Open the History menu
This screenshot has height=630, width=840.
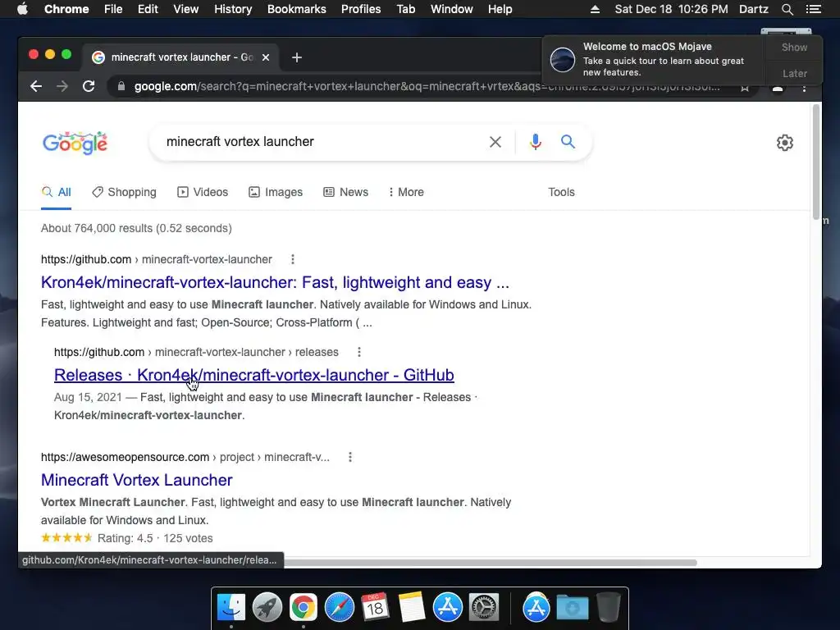click(x=233, y=9)
